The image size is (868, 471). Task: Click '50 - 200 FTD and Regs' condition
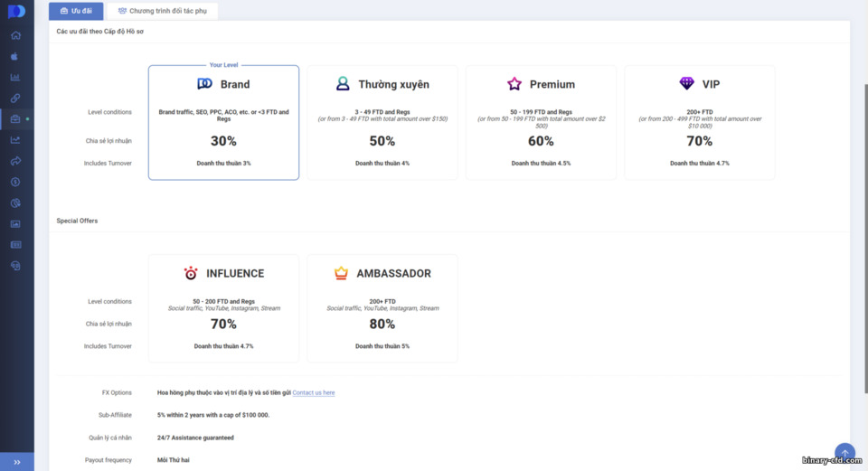[x=223, y=301]
